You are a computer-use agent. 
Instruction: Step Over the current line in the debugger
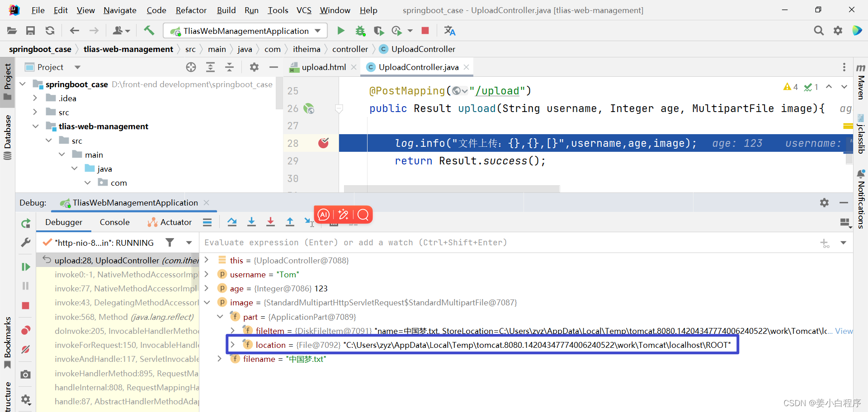tap(232, 222)
